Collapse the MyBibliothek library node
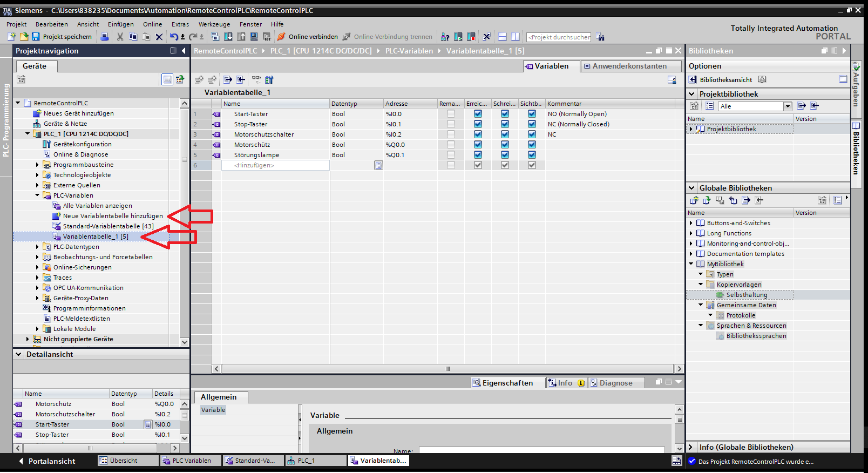Screen dimensions: 868x473 pyautogui.click(x=691, y=264)
